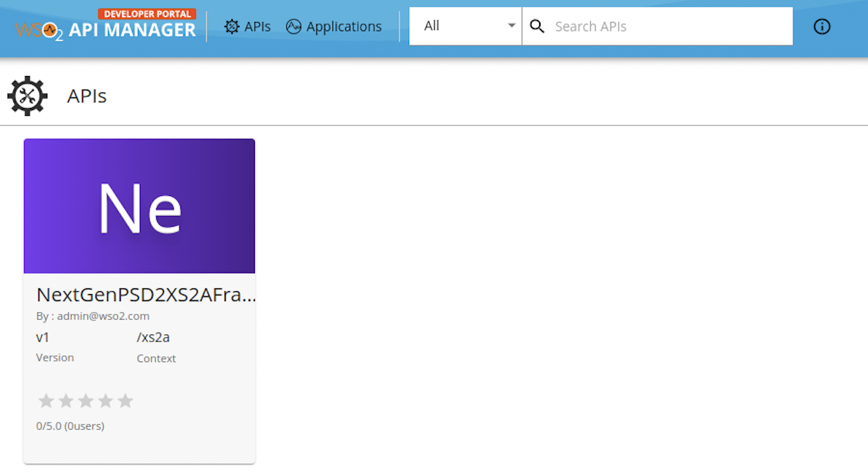
Task: Rate the API two stars
Action: pyautogui.click(x=66, y=401)
